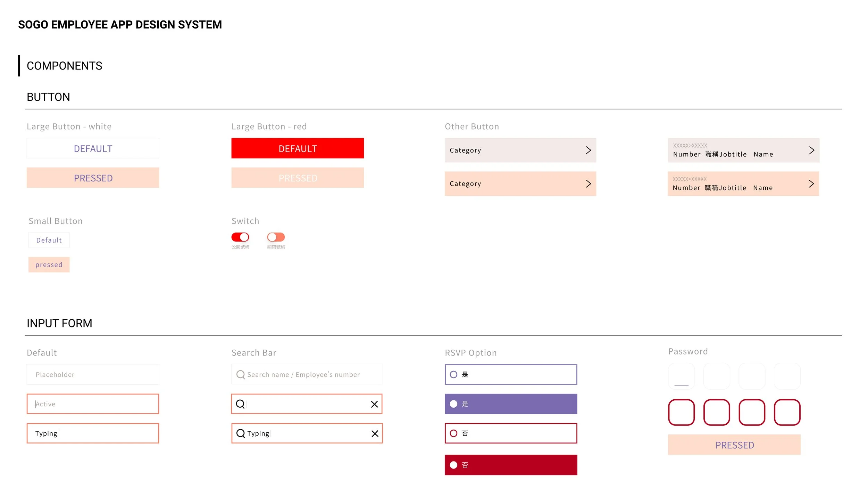Turn on the light orange disabled switch
The height and width of the screenshot is (489, 868).
click(x=276, y=237)
